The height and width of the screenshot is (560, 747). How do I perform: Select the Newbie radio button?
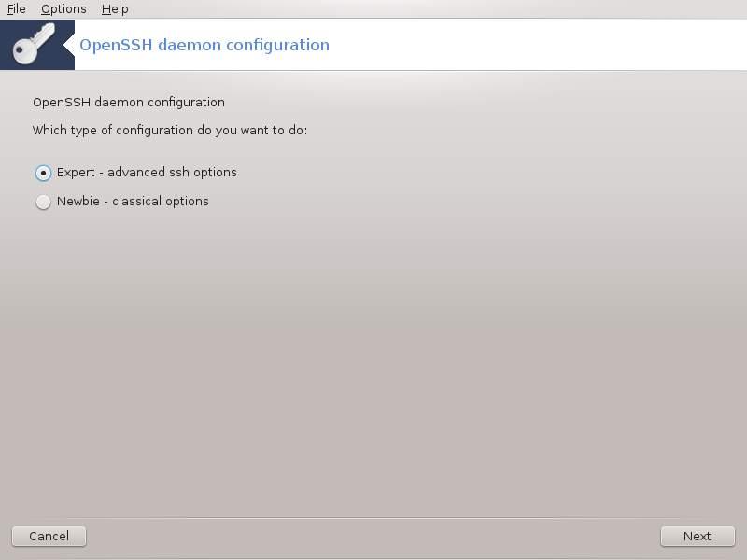pyautogui.click(x=43, y=202)
